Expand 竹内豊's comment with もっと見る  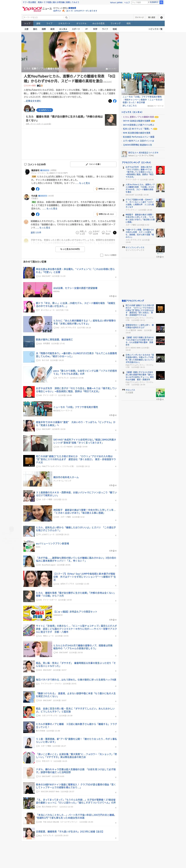pyautogui.click(x=52, y=209)
